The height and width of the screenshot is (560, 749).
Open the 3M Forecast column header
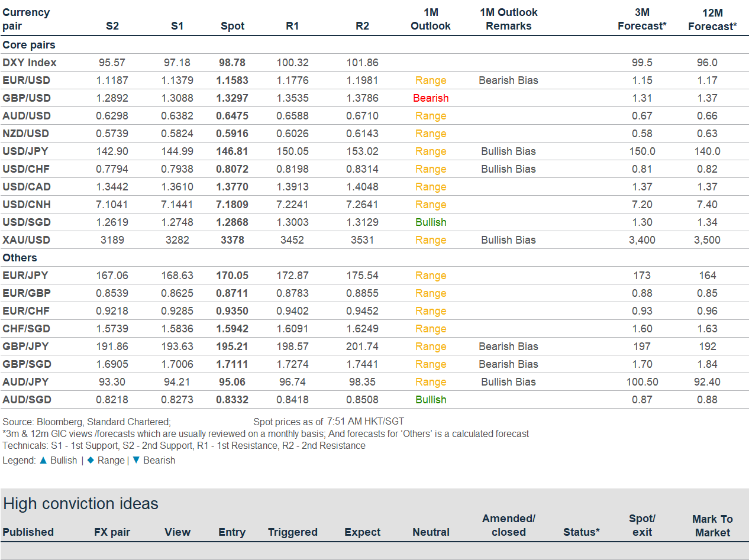(x=642, y=19)
